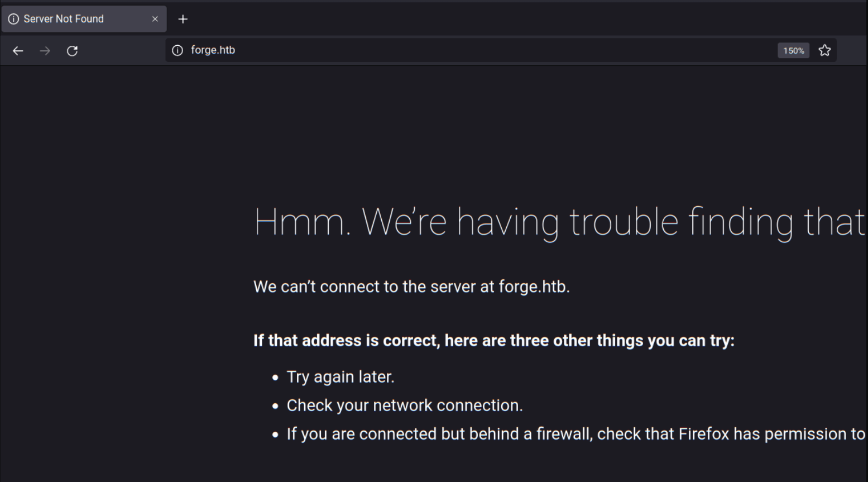Bookmark this page with the star icon
The width and height of the screenshot is (868, 482).
tap(824, 50)
